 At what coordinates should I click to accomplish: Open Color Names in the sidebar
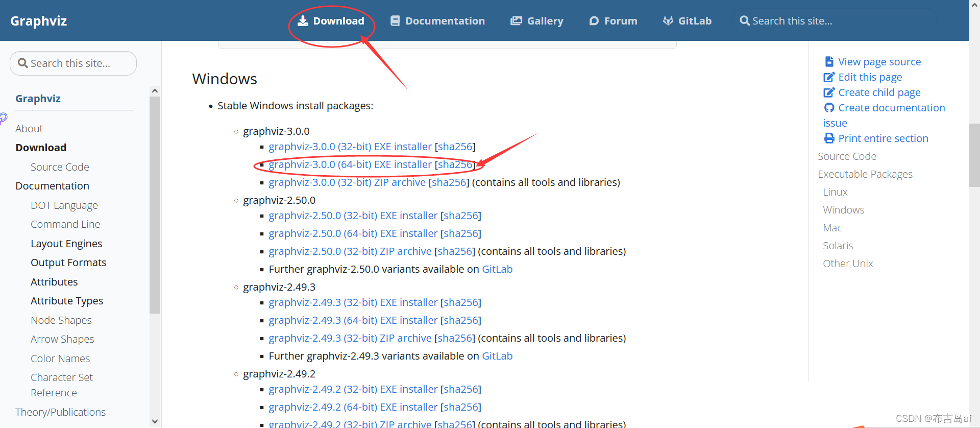(x=60, y=359)
